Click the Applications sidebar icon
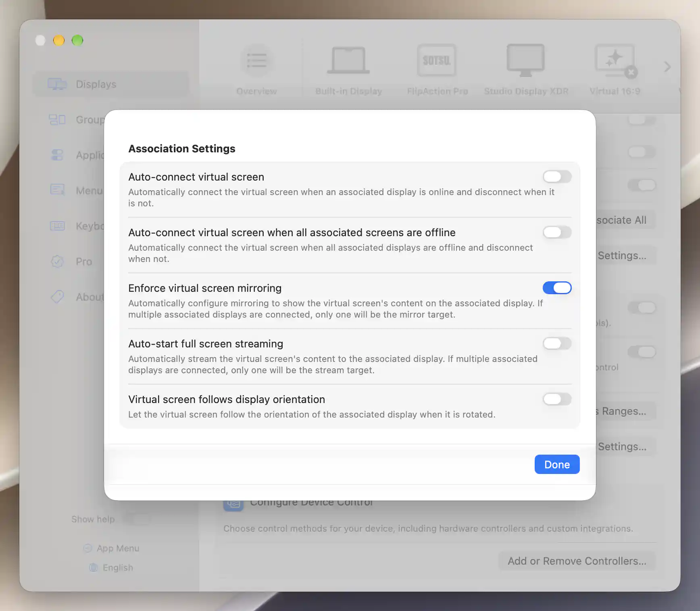Screen dimensions: 700x611 [57, 155]
